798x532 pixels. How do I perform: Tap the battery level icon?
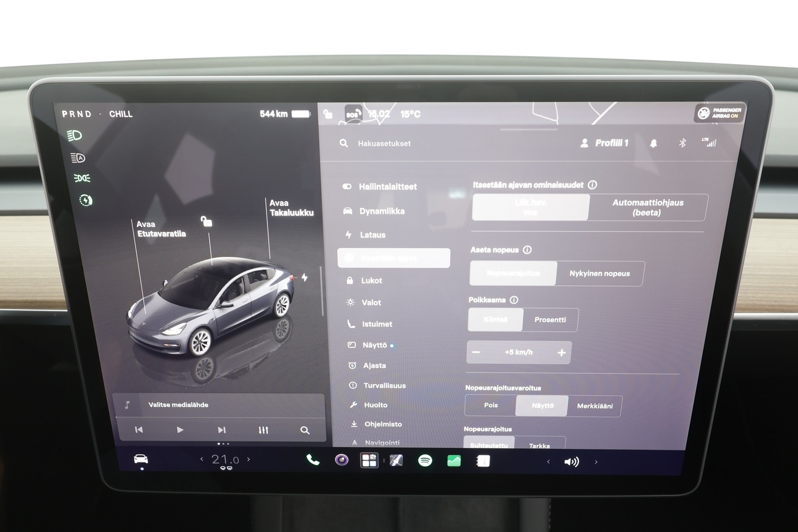301,114
